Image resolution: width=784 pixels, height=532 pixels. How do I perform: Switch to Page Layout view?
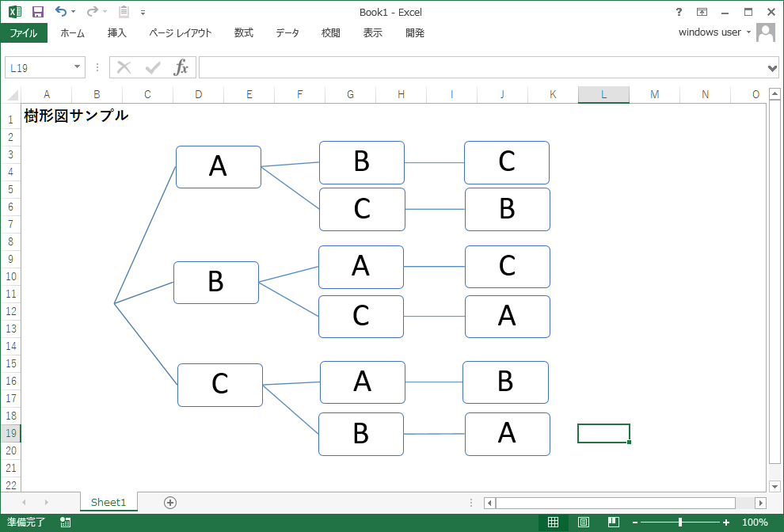pos(584,522)
